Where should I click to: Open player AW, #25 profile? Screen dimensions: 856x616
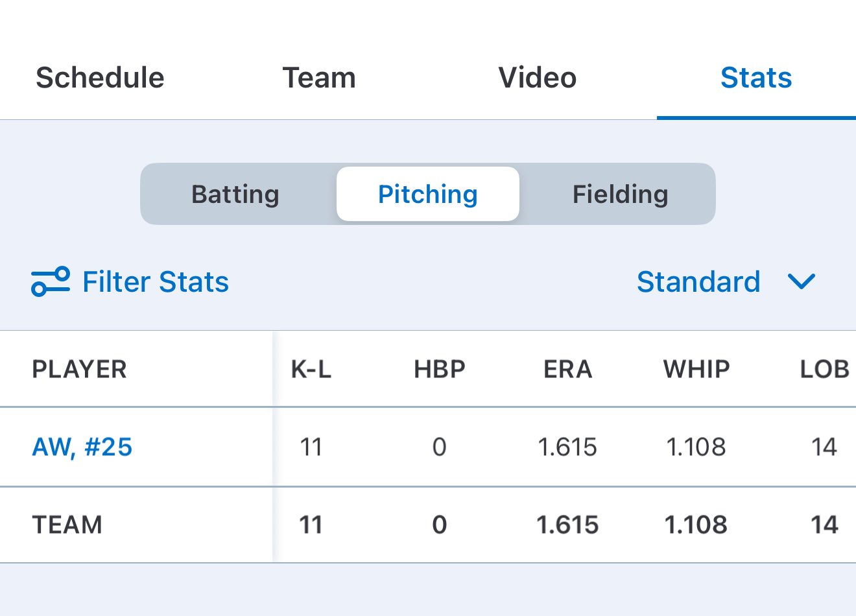[x=82, y=447]
